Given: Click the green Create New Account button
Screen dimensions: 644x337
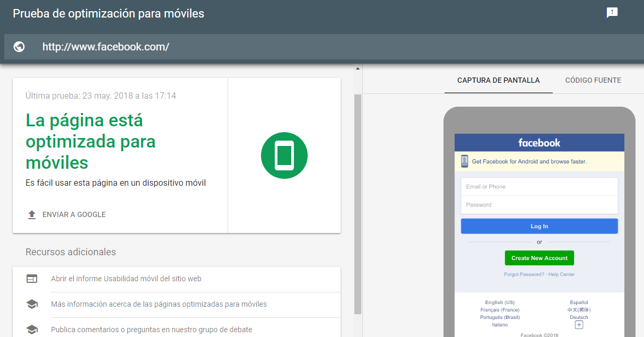Looking at the screenshot, I should point(539,258).
